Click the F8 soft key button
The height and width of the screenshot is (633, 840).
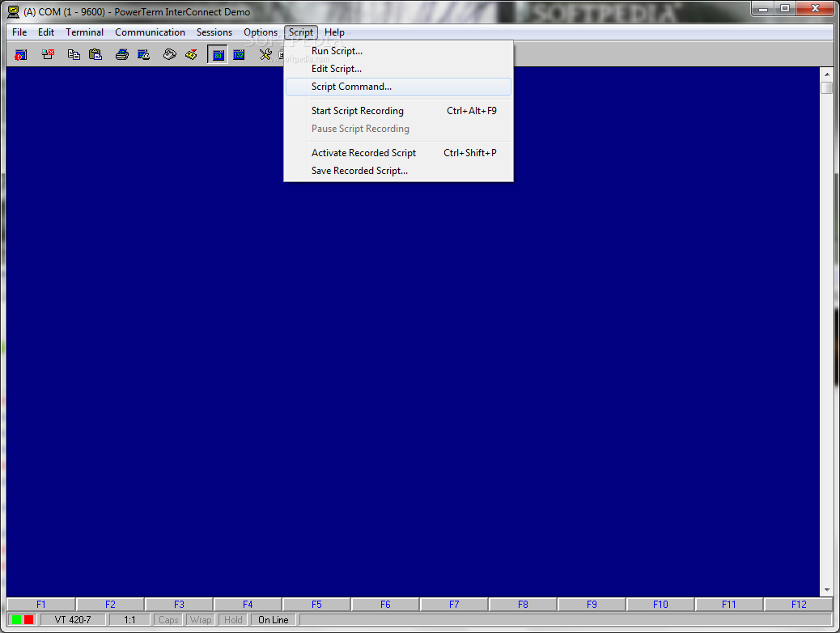tap(523, 604)
